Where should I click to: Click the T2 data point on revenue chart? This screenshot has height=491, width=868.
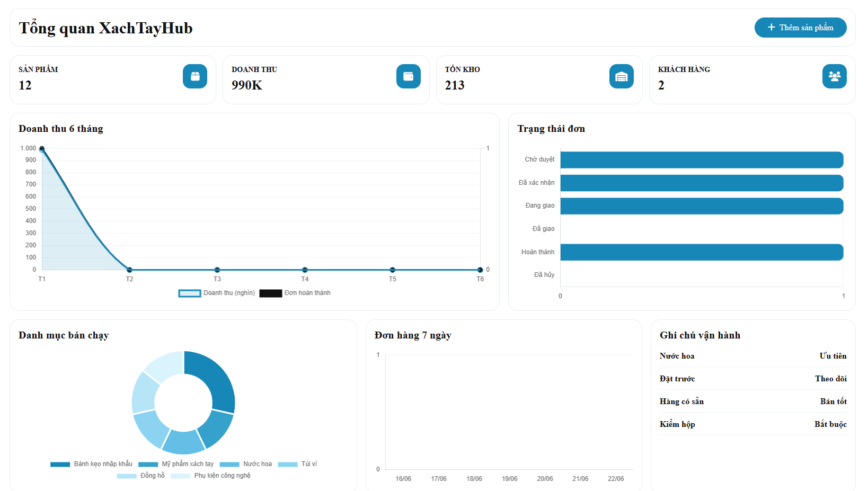click(x=129, y=270)
